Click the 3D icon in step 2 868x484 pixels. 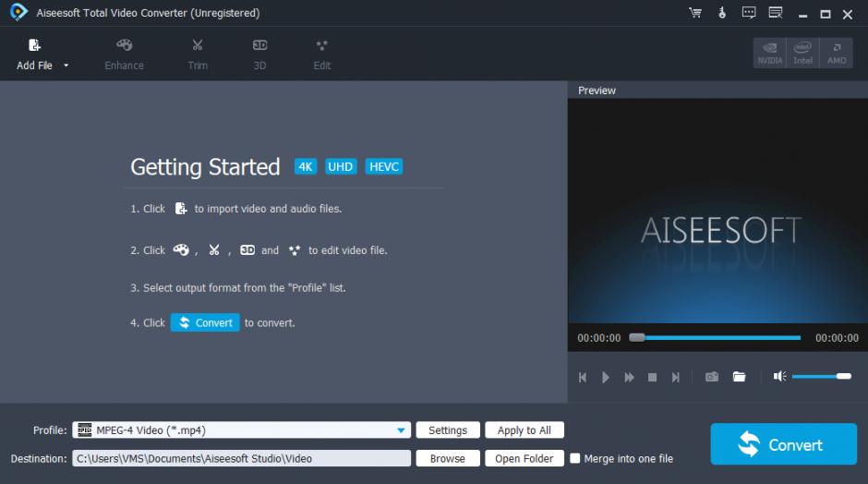247,250
